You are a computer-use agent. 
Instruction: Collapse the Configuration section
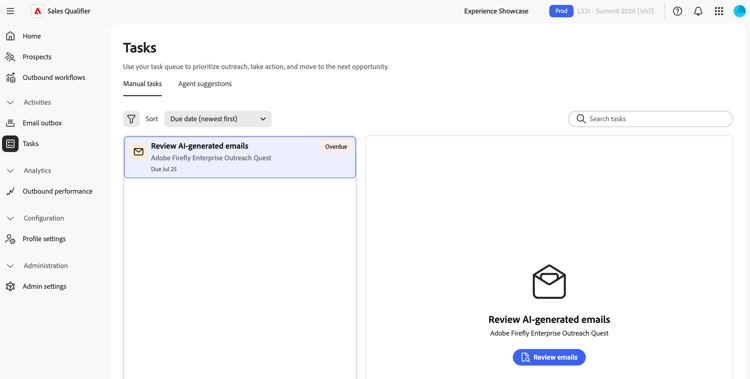10,218
